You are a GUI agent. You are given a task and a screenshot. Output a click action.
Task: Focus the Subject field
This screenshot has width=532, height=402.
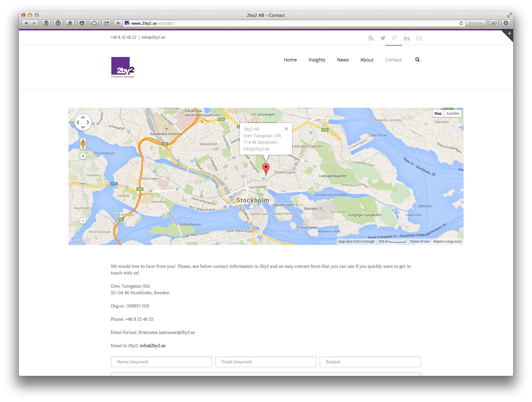(x=370, y=362)
